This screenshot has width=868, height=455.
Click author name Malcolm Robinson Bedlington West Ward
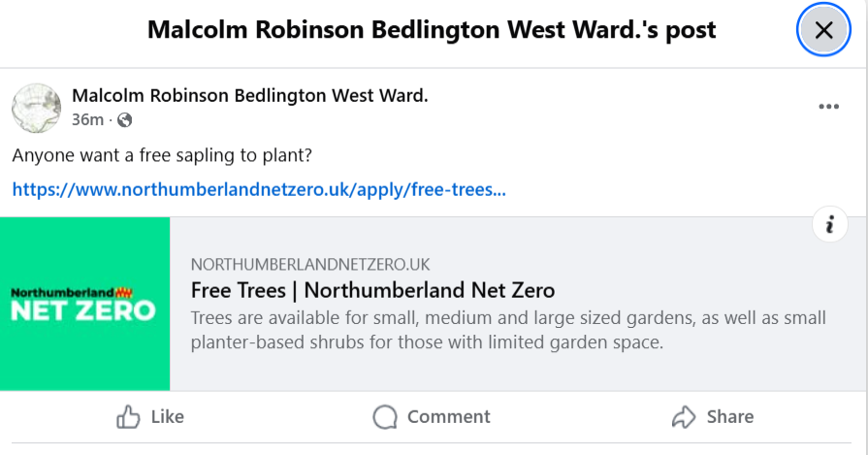[x=249, y=95]
